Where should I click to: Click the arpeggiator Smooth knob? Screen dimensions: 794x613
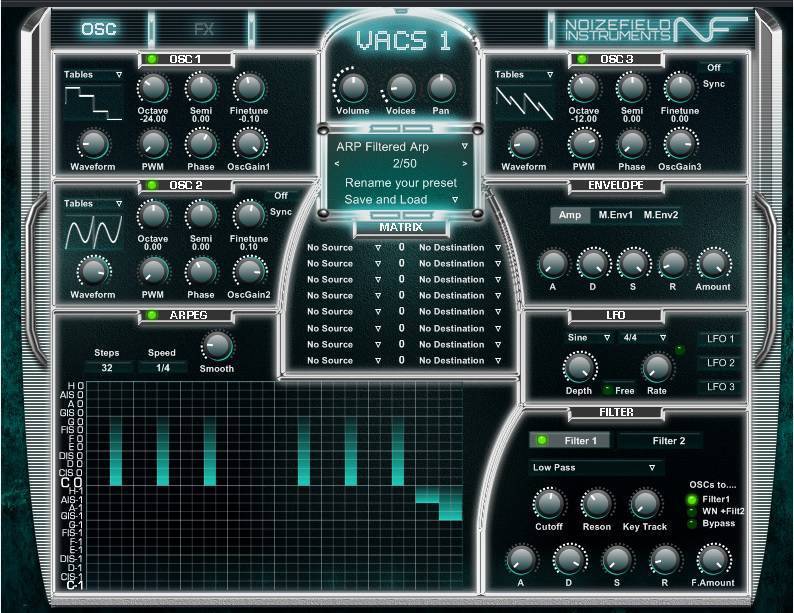click(x=216, y=347)
